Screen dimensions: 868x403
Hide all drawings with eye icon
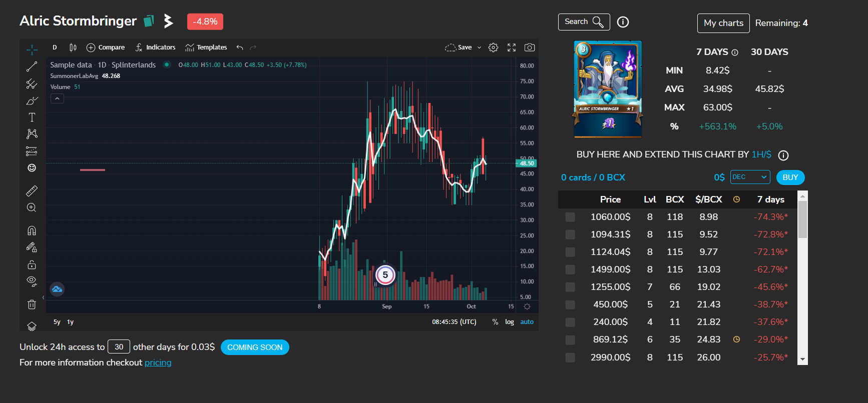[32, 281]
